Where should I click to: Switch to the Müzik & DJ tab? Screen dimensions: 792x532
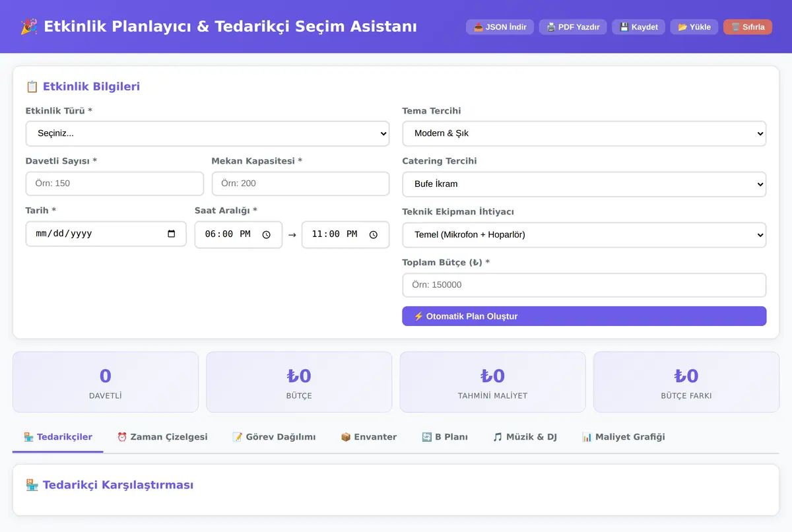click(525, 437)
